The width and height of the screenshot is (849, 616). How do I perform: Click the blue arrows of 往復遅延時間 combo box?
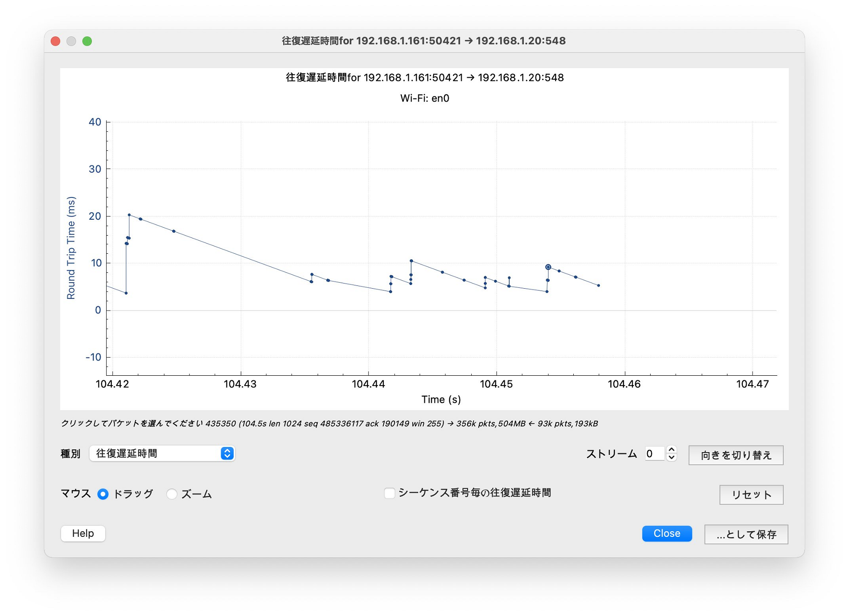pyautogui.click(x=227, y=454)
